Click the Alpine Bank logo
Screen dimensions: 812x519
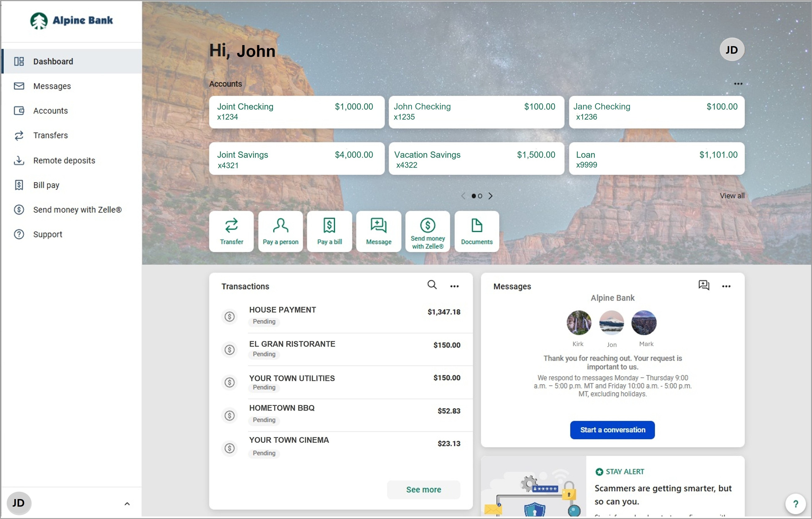click(71, 21)
